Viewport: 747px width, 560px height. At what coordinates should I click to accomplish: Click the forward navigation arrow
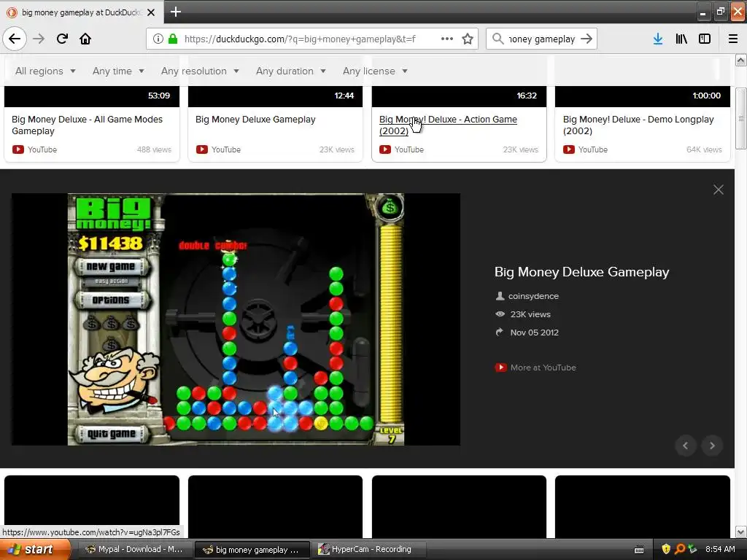(39, 39)
